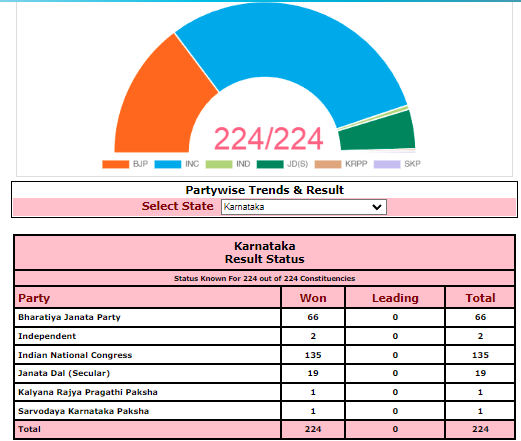Click the 'Partywise Trends & Result' heading
Screen dimensions: 521x441
pos(265,190)
